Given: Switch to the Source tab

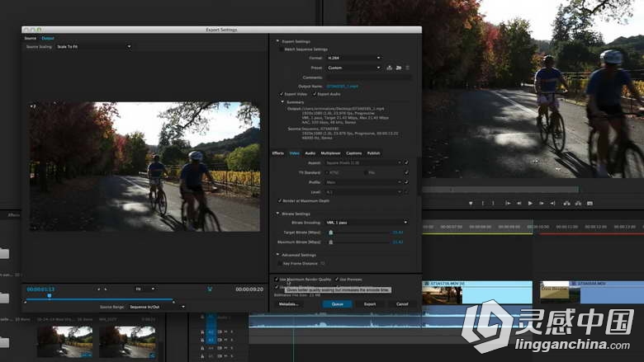Looking at the screenshot, I should pyautogui.click(x=31, y=38).
